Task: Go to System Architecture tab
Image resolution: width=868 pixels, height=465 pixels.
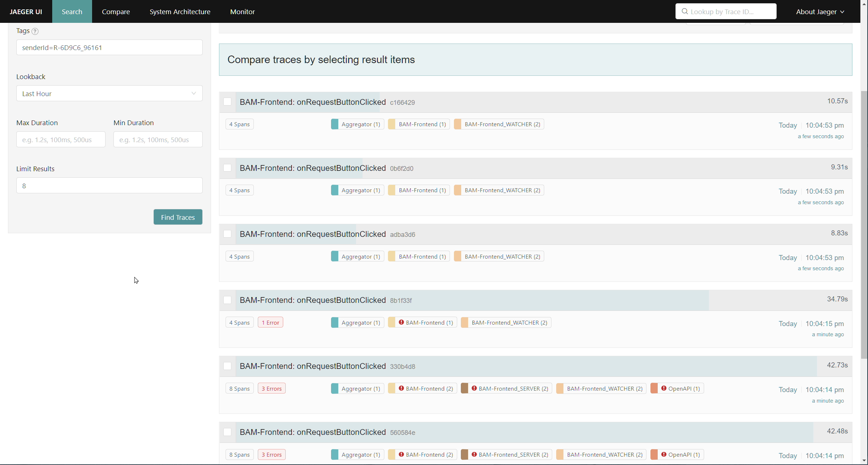Action: [x=180, y=12]
